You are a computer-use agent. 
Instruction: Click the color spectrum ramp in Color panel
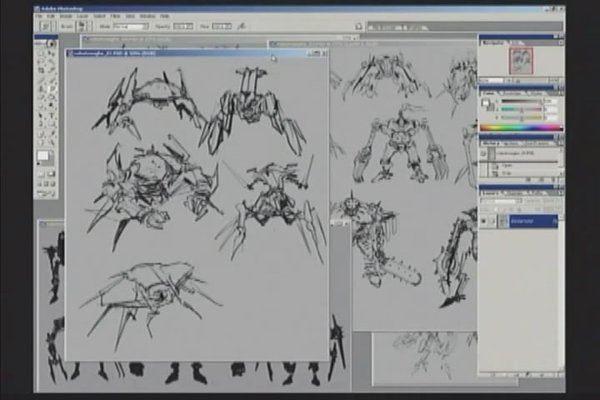[520, 128]
